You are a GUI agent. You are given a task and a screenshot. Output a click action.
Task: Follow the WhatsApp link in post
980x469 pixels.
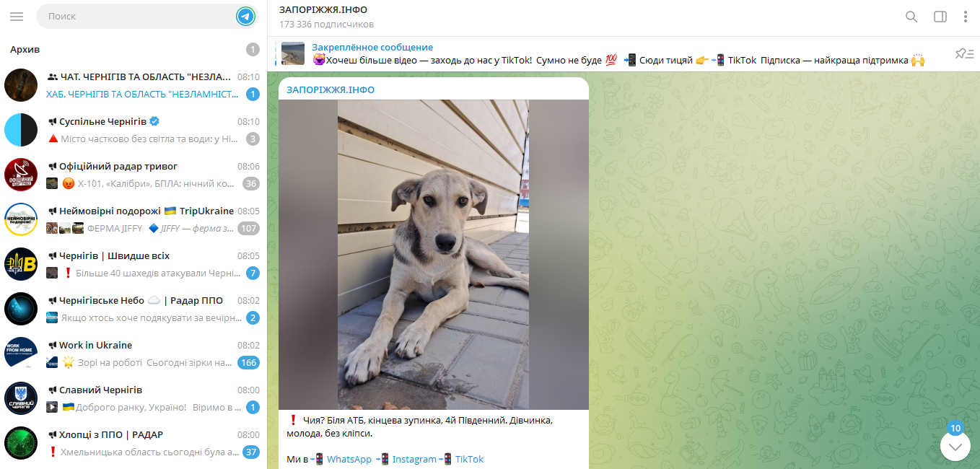tap(349, 459)
